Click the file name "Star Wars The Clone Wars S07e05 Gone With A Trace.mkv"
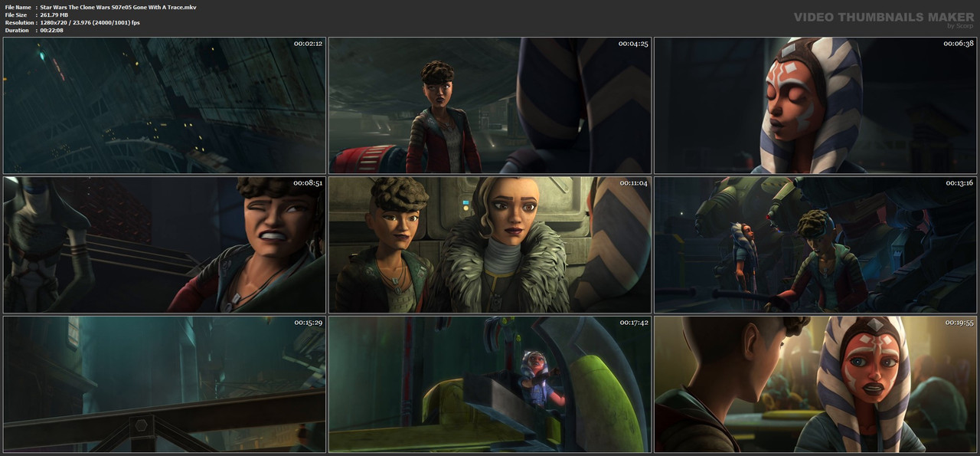 (119, 7)
